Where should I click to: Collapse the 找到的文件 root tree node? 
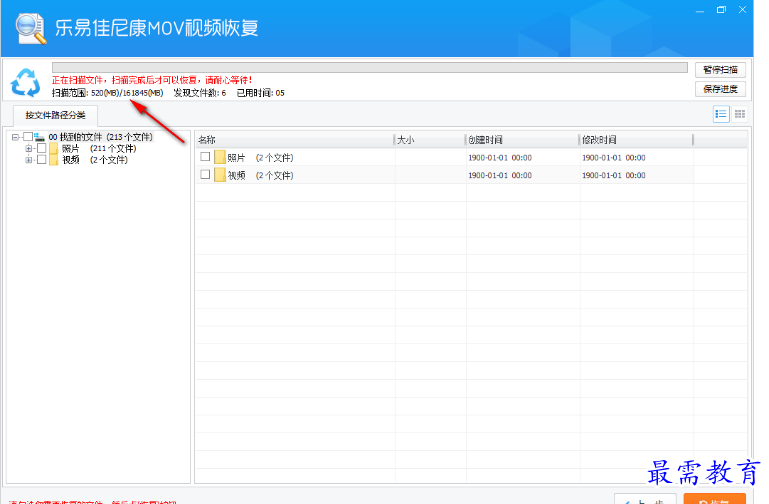pyautogui.click(x=15, y=137)
